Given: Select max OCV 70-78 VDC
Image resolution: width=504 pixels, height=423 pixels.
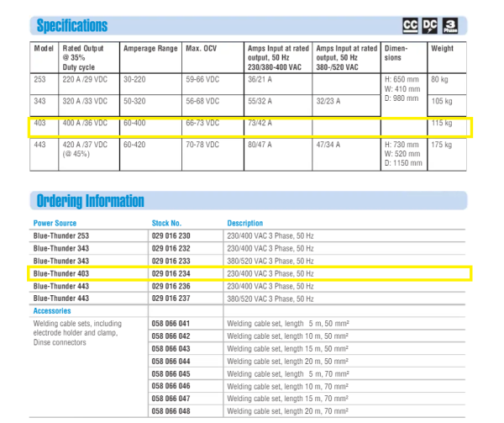Looking at the screenshot, I should [x=202, y=145].
